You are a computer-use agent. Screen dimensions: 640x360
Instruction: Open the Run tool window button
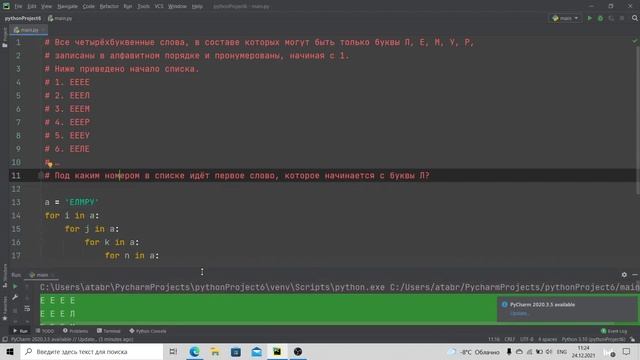[x=20, y=331]
